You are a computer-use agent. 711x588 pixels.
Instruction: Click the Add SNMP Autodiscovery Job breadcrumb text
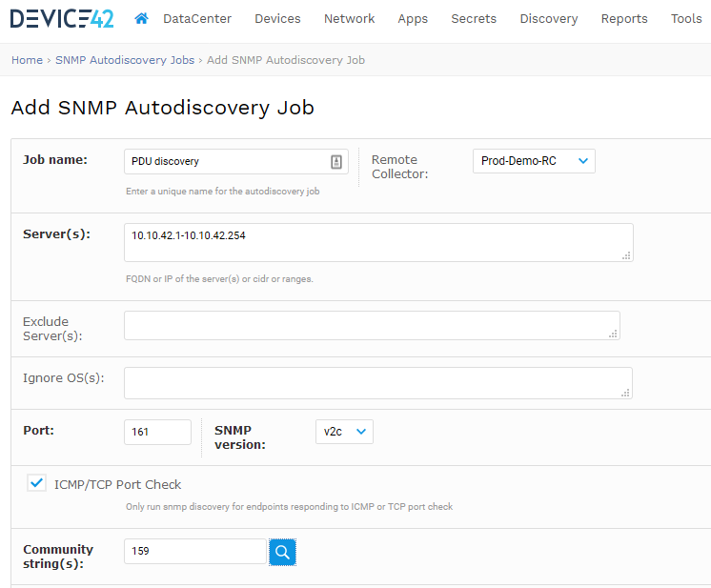click(x=286, y=60)
